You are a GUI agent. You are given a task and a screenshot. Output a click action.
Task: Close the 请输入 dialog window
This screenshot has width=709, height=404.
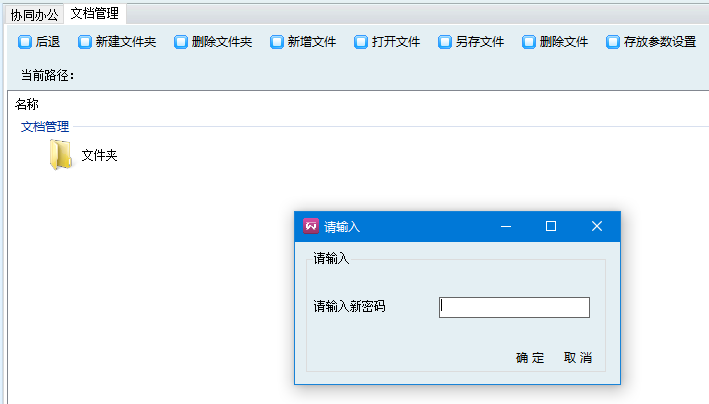[597, 226]
